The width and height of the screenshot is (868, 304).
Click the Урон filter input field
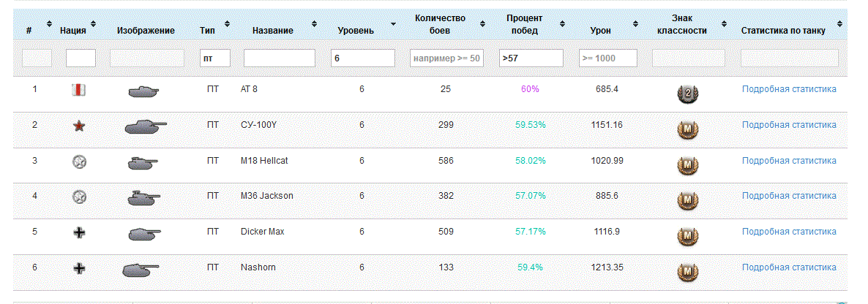point(607,58)
